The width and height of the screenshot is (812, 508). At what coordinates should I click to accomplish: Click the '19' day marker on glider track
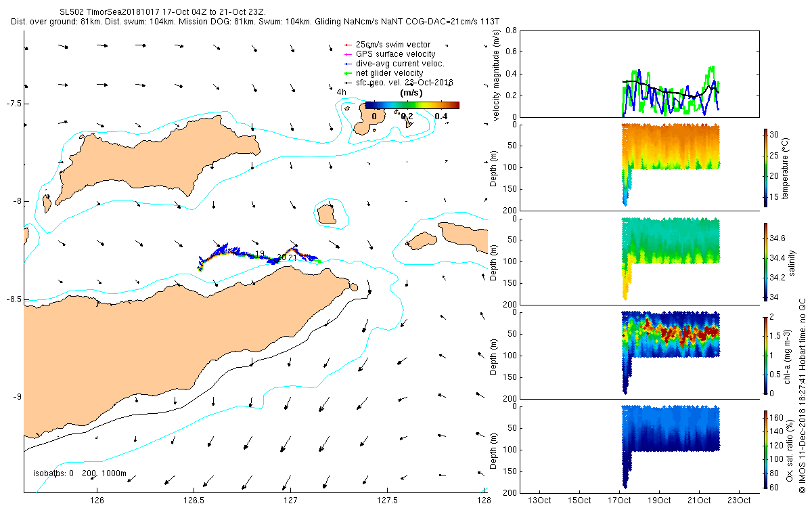(260, 254)
